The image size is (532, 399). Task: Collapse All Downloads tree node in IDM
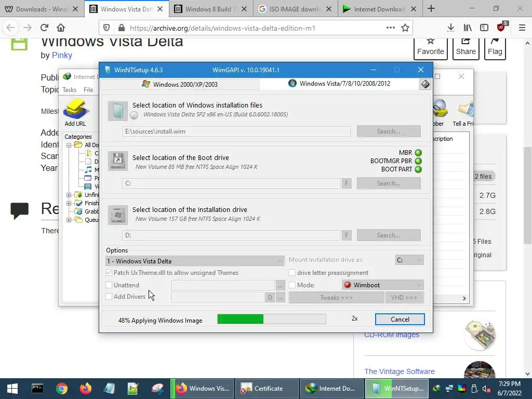(69, 145)
